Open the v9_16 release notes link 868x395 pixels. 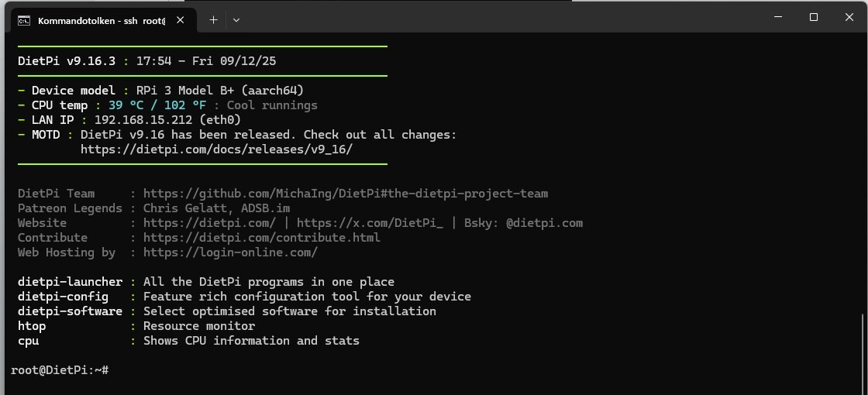click(216, 149)
